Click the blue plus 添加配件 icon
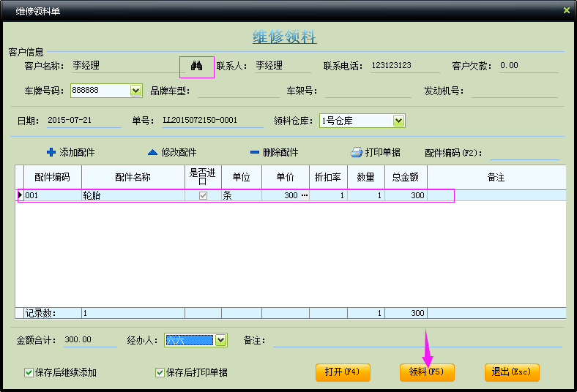 [x=51, y=152]
